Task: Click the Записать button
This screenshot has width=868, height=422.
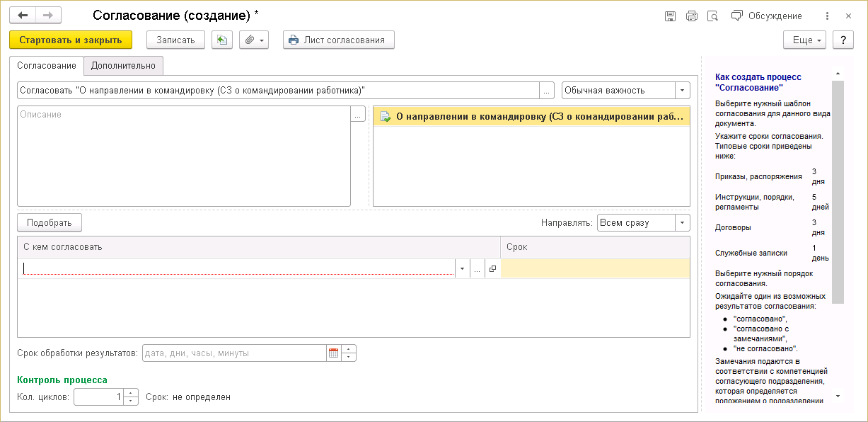Action: click(x=175, y=40)
